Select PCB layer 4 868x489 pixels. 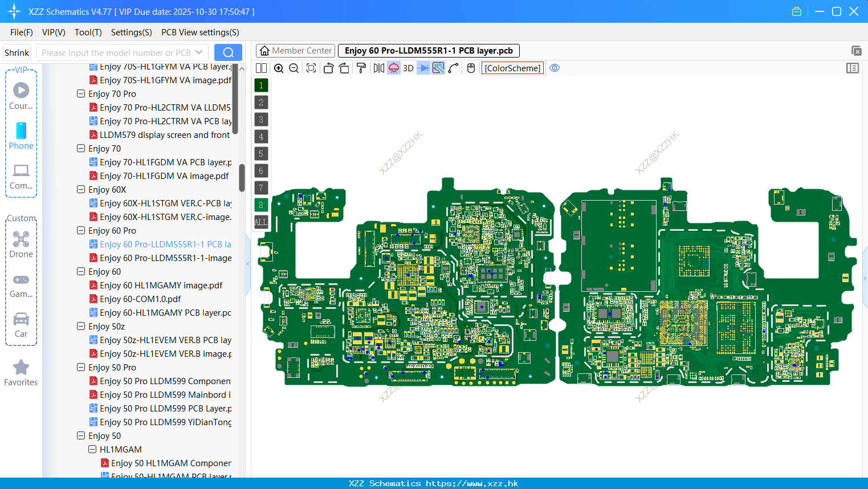(261, 136)
